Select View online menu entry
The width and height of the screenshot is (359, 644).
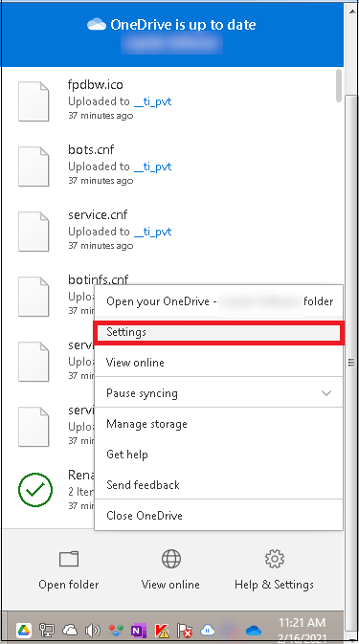(218, 363)
